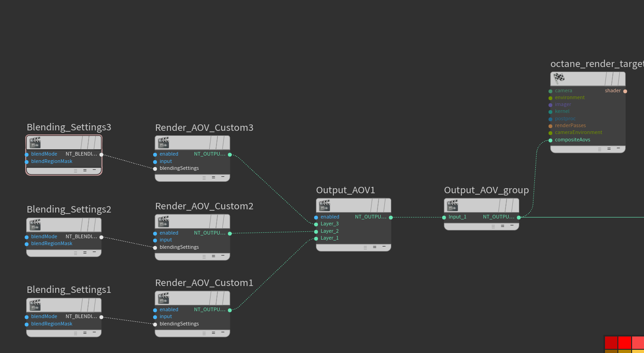Click Layer_1 input port on Output_AOV1

coord(316,239)
